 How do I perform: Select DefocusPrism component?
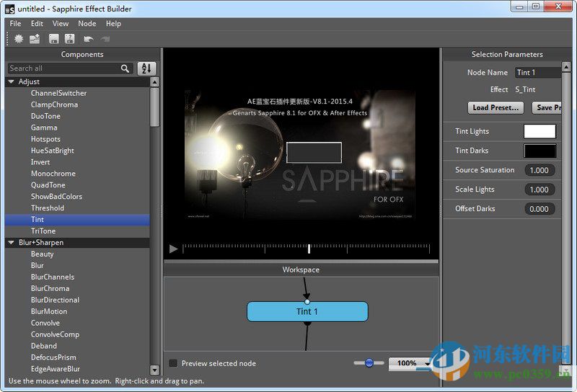(x=53, y=357)
